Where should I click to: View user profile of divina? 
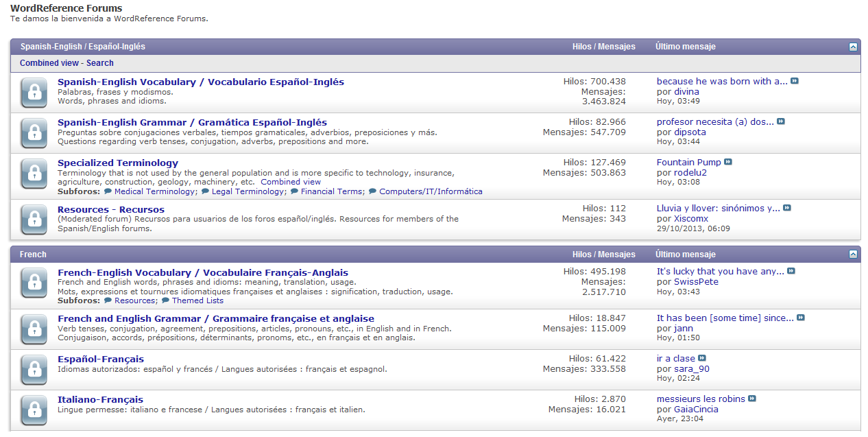[687, 92]
